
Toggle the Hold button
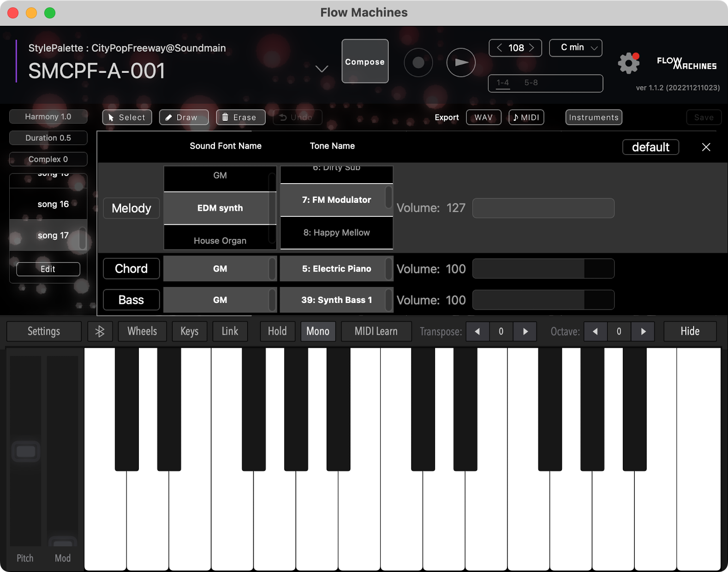277,331
